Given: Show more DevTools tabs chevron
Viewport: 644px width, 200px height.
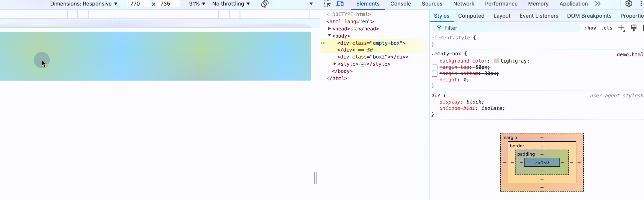Looking at the screenshot, I should [x=598, y=4].
